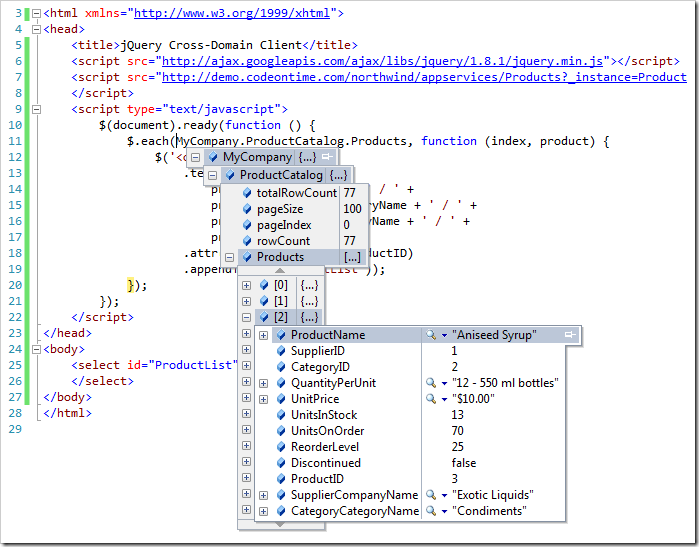Screen dimensions: 699x547
Task: Click the UnitsOnOrder property icon
Action: 281,432
